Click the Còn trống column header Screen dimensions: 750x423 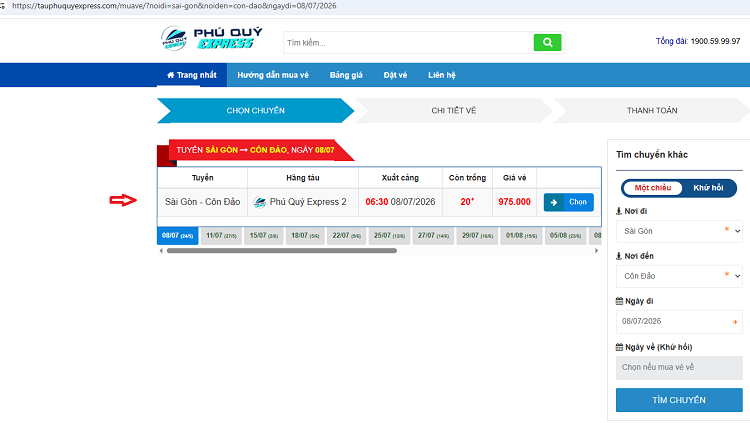[x=467, y=178]
